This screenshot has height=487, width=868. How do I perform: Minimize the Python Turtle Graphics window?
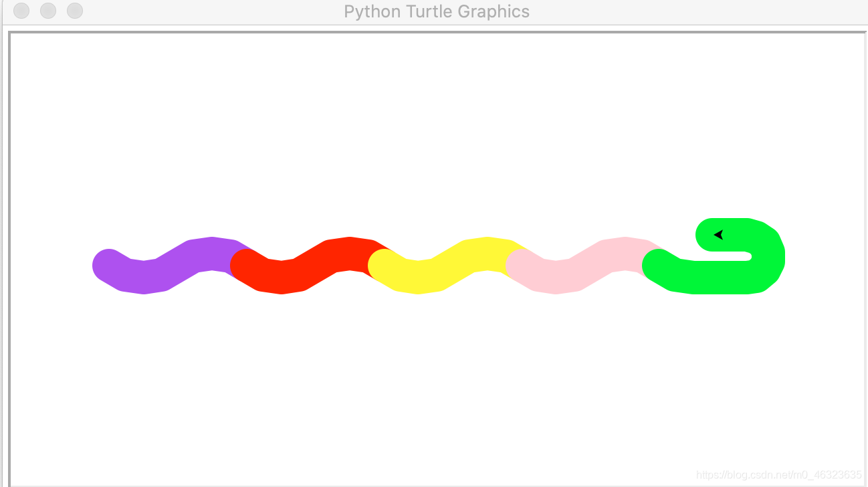48,11
